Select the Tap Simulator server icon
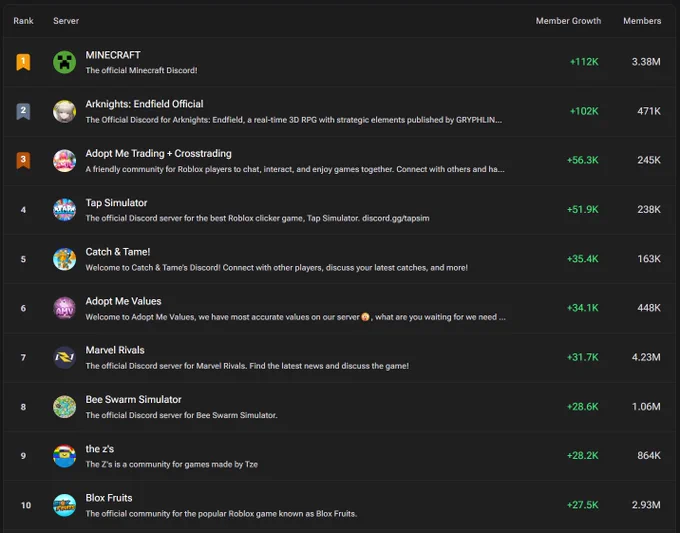This screenshot has width=680, height=533. pyautogui.click(x=64, y=210)
